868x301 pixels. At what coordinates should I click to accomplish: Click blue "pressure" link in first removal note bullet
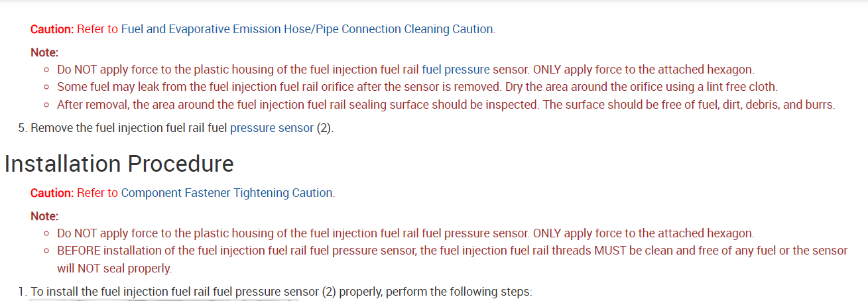pos(467,69)
